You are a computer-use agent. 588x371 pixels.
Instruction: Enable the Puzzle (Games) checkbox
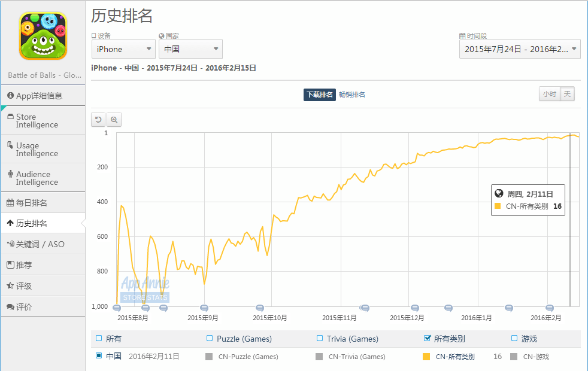tap(210, 339)
